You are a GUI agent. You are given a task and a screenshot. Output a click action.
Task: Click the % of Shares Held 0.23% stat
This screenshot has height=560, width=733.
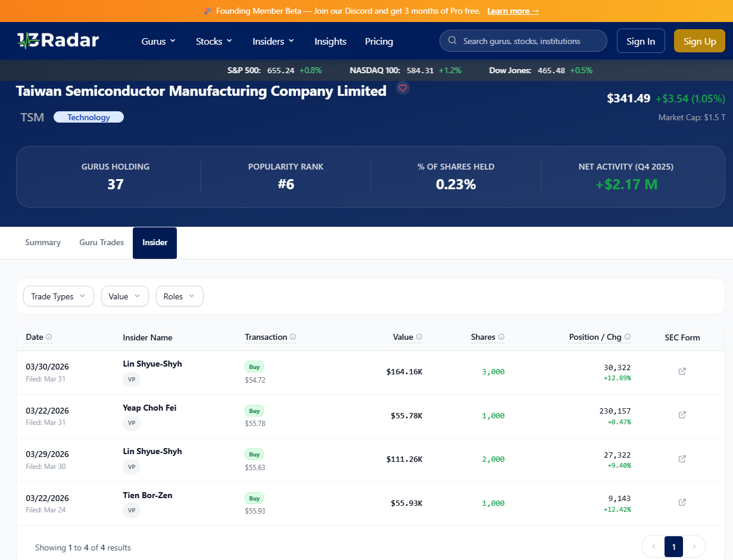coord(456,177)
